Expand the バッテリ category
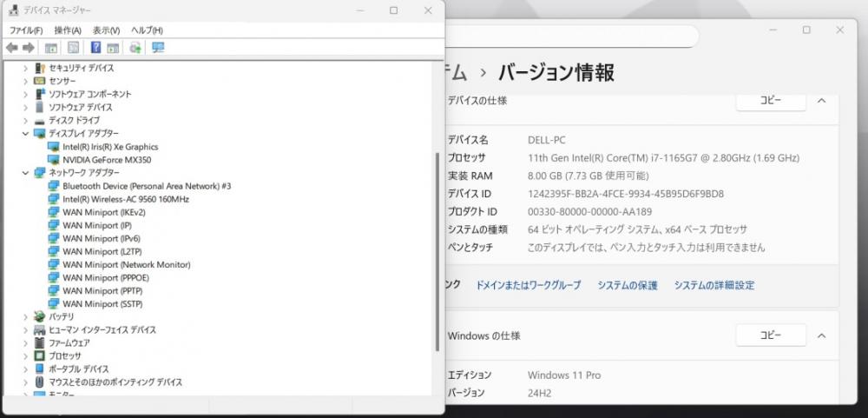Image resolution: width=868 pixels, height=418 pixels. pyautogui.click(x=25, y=317)
